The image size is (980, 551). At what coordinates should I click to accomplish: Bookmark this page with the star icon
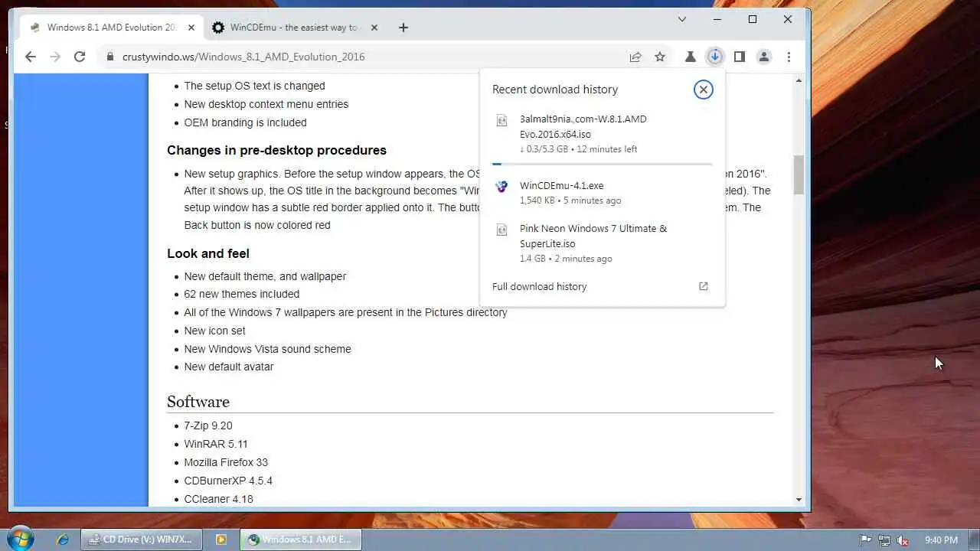point(660,57)
